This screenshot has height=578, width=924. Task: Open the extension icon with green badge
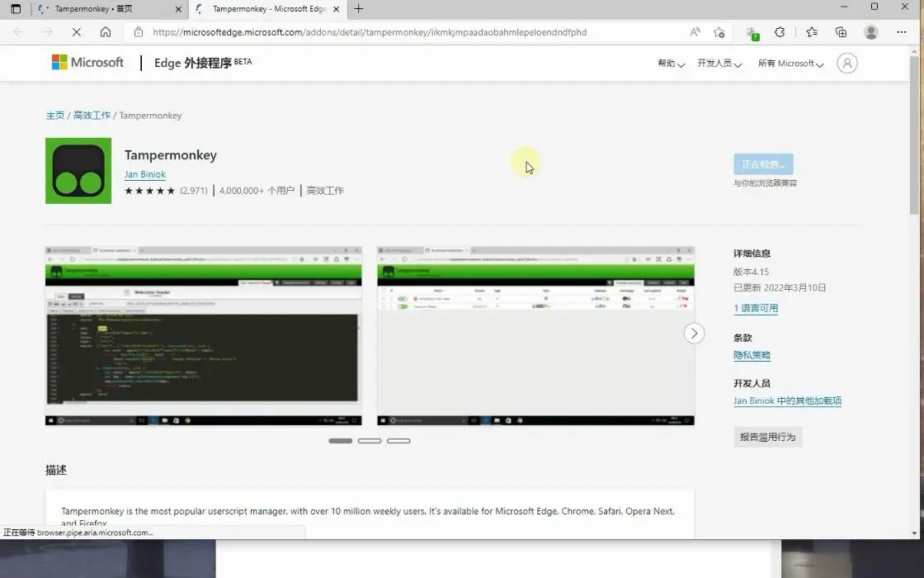coord(752,33)
